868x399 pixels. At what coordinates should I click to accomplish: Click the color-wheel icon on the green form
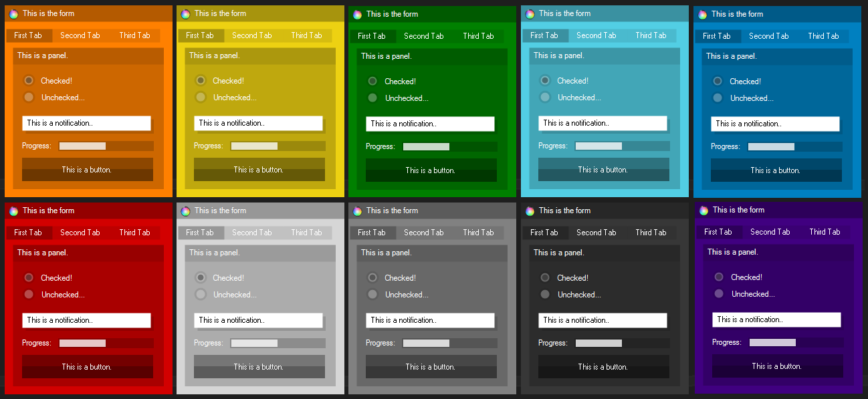point(357,14)
